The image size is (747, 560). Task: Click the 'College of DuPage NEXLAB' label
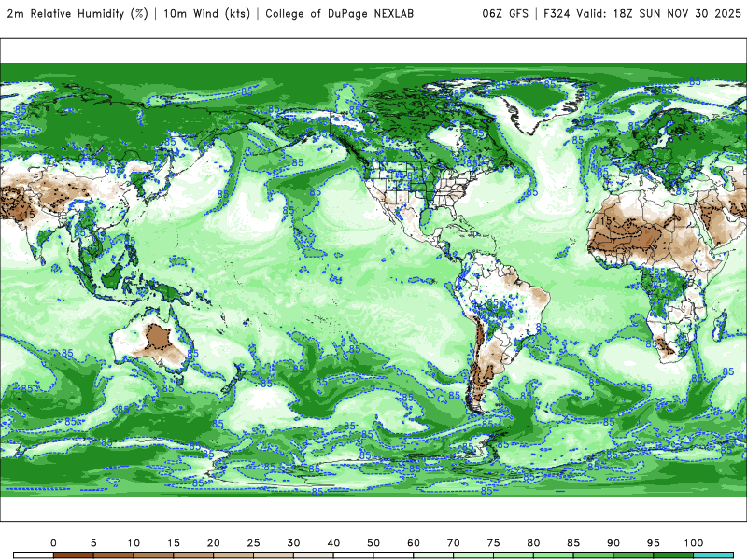coord(339,14)
